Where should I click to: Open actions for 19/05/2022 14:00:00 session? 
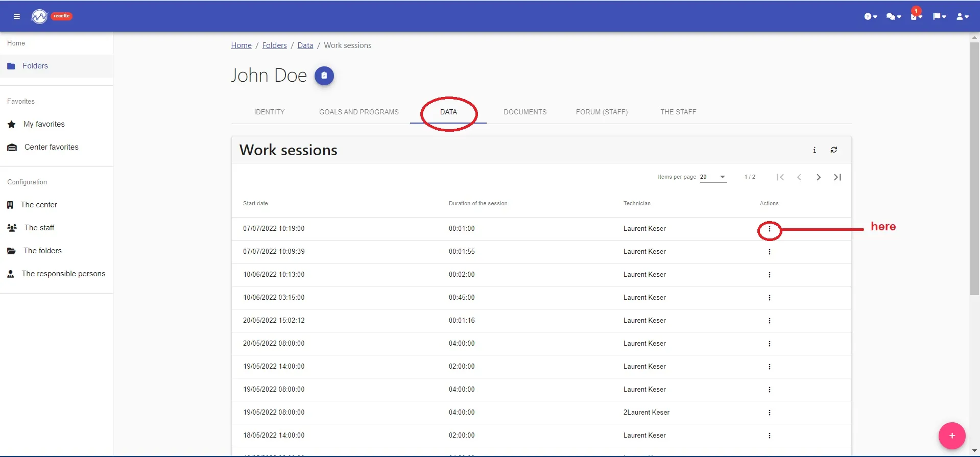(x=769, y=367)
